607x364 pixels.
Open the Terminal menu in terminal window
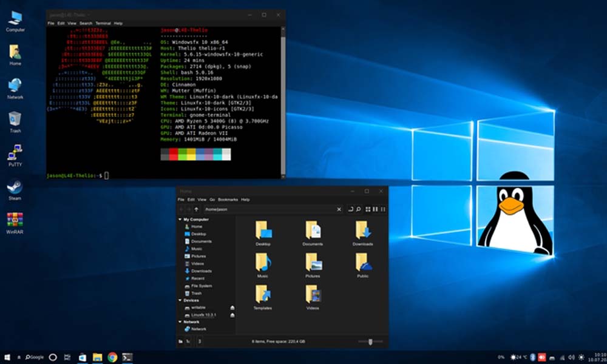tap(103, 23)
